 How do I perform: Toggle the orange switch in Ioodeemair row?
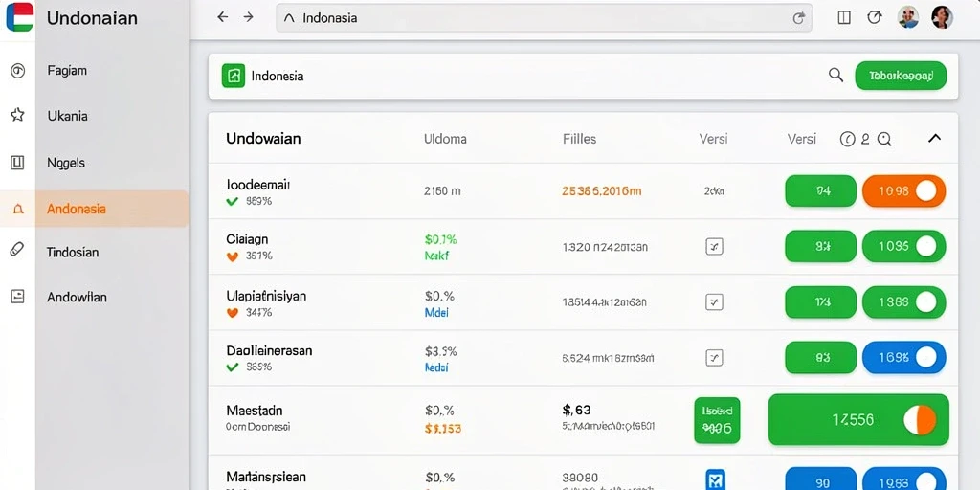(903, 191)
